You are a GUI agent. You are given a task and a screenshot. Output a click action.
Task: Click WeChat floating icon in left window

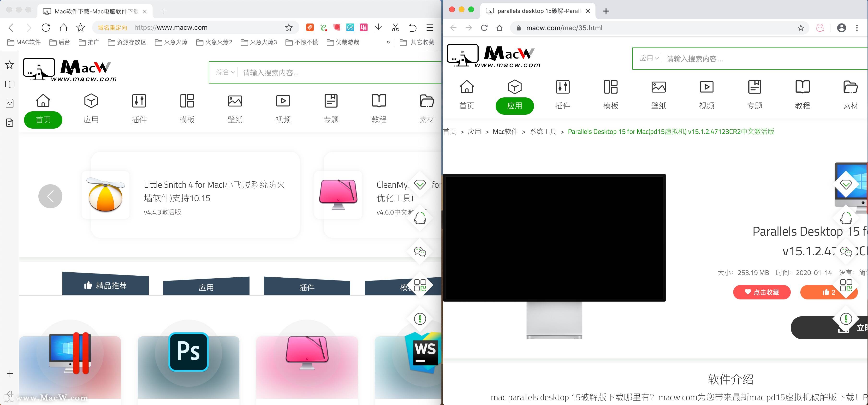(x=420, y=252)
